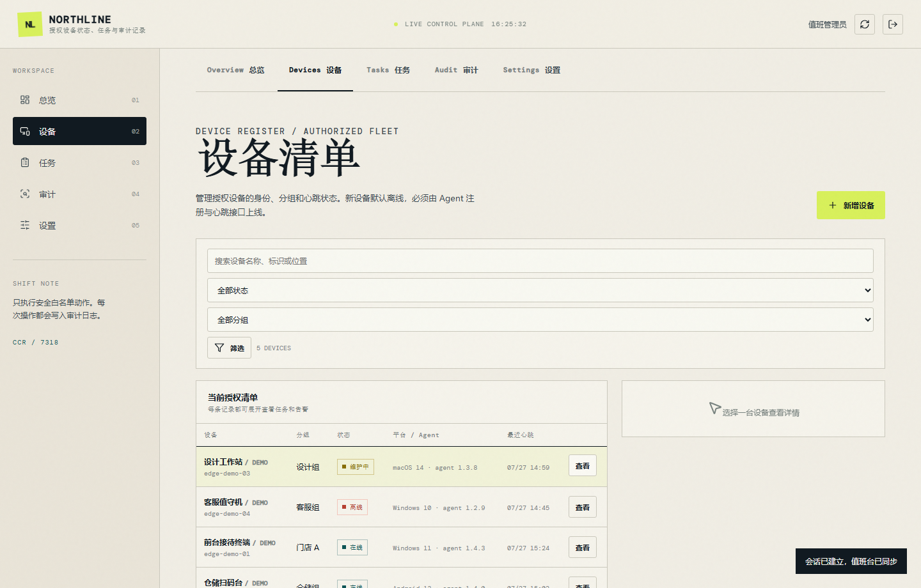Click 查看 for 客服值守机 row
This screenshot has width=921, height=588.
pyautogui.click(x=582, y=507)
